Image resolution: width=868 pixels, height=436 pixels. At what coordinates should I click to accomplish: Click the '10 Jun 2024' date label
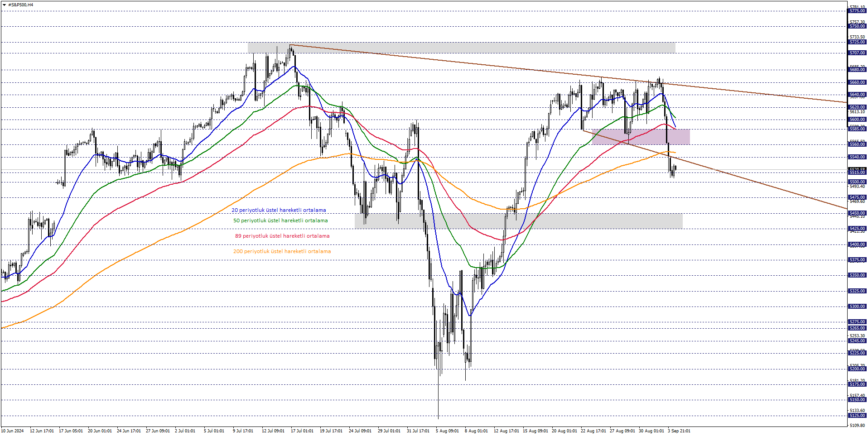point(12,431)
